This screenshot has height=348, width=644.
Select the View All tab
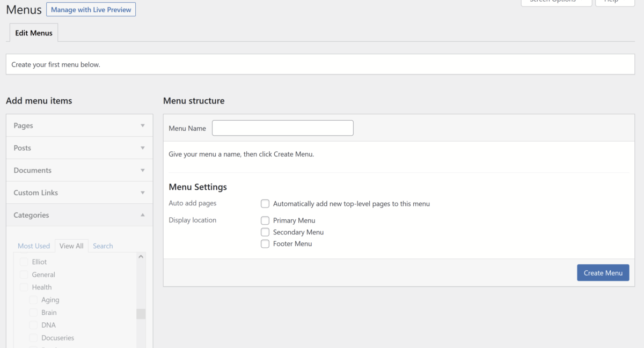[71, 246]
